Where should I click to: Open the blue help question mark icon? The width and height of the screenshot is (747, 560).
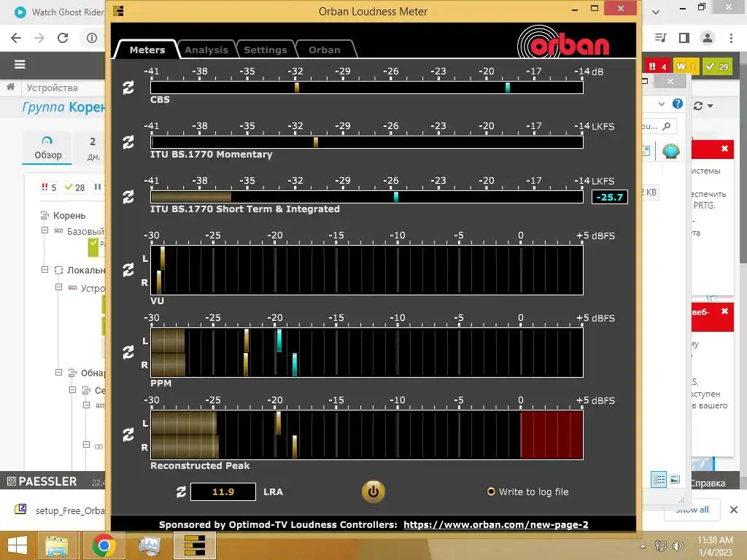(678, 104)
